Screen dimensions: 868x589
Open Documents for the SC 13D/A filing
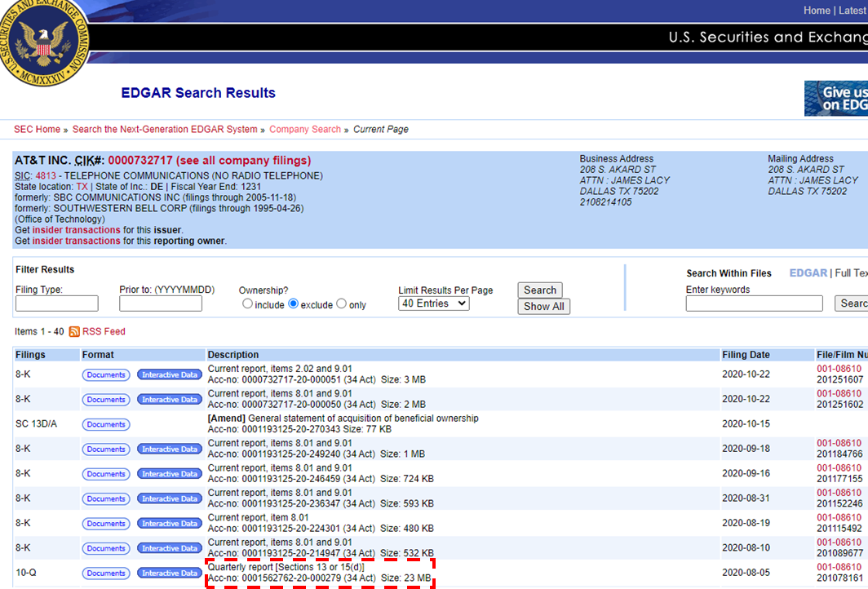pos(106,424)
